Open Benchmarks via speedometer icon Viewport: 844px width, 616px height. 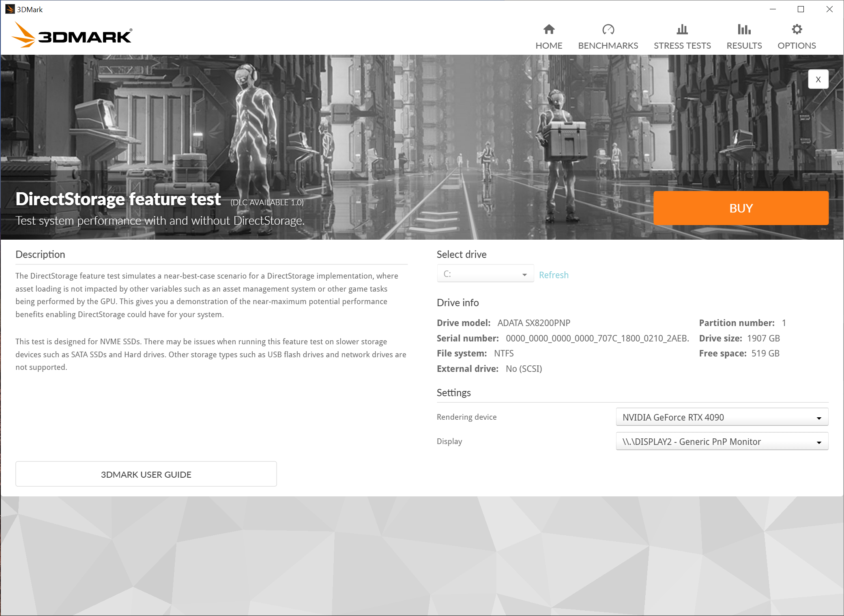(608, 29)
